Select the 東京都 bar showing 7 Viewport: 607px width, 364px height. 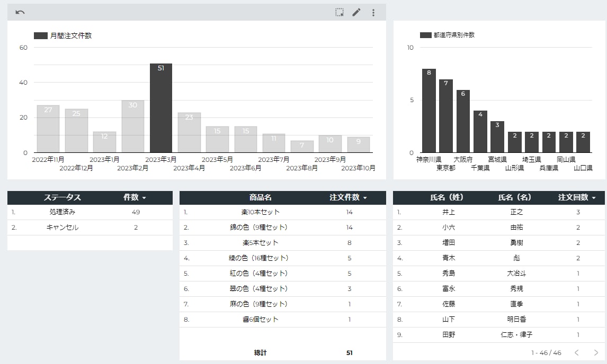coord(446,116)
